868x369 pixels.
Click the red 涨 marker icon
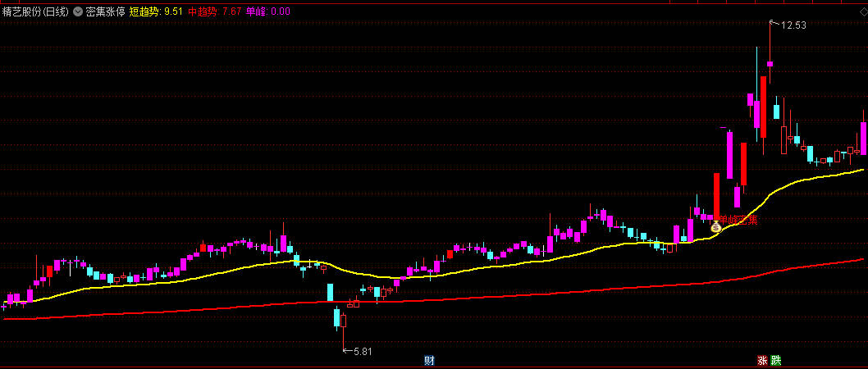coord(763,362)
